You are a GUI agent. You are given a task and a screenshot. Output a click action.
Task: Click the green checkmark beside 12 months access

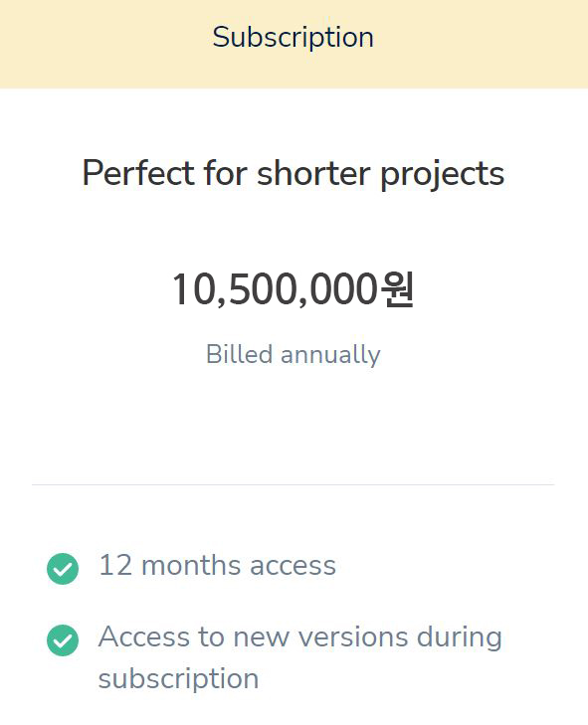tap(63, 568)
